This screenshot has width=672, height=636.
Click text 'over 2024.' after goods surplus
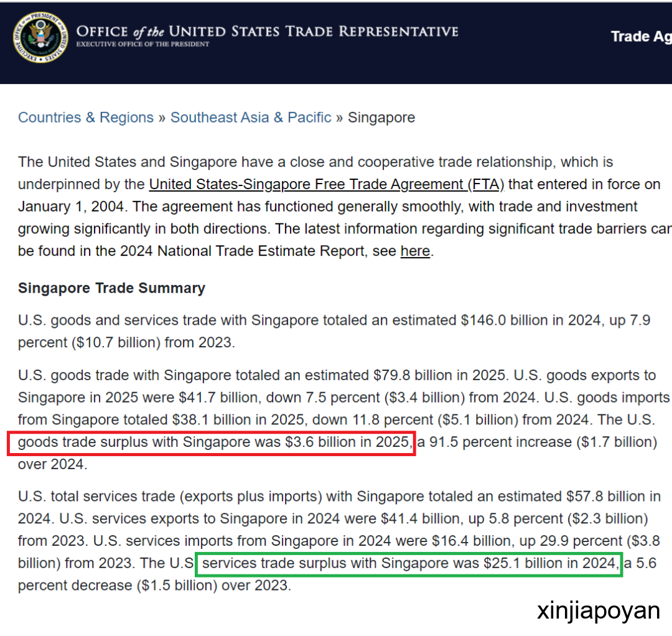52,465
